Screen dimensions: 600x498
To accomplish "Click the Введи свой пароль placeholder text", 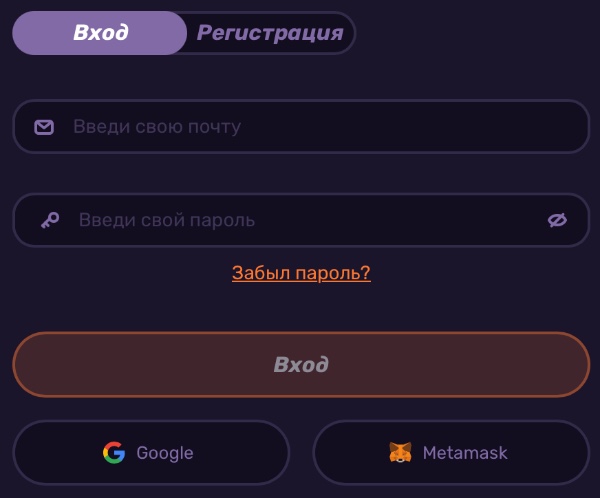I will [x=167, y=220].
